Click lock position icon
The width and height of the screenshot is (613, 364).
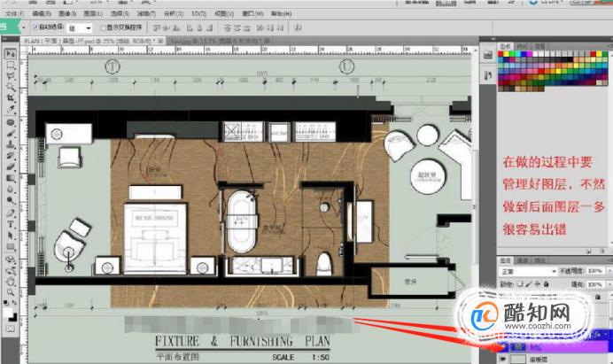coord(537,284)
